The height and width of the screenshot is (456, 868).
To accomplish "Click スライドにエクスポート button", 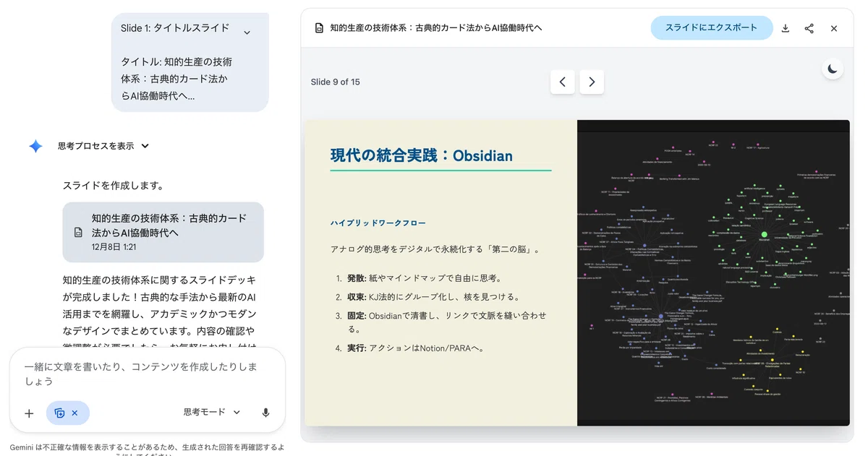I will 712,28.
